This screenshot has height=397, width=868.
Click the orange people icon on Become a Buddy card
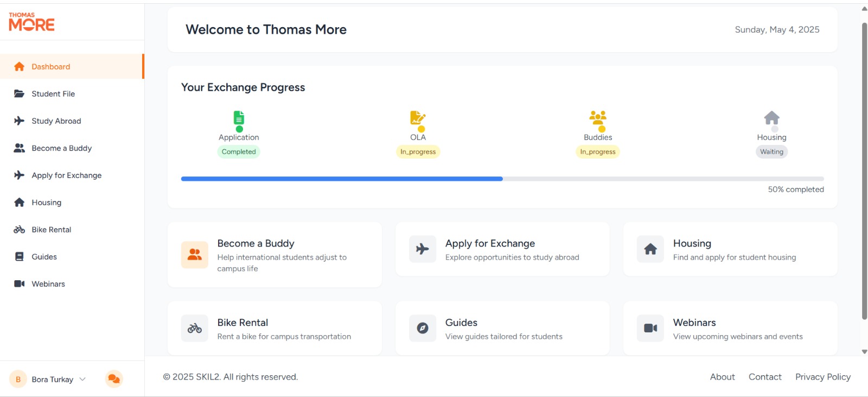pos(195,255)
